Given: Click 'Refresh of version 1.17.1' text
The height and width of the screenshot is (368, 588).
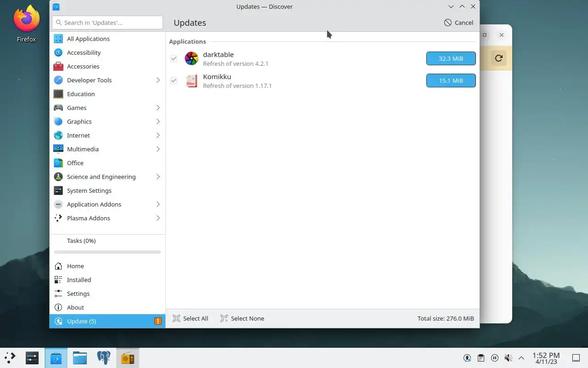Looking at the screenshot, I should click(x=237, y=86).
